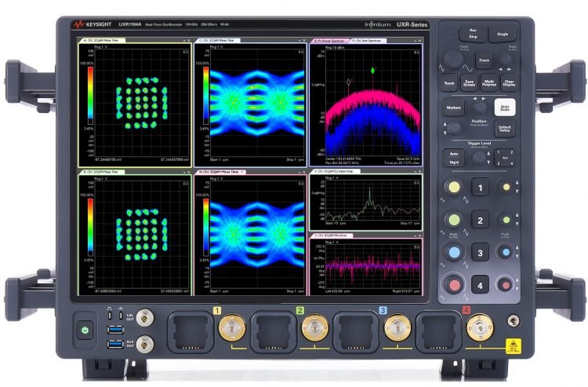Tap the channel 2 gold input connector
This screenshot has width=588, height=387.
pos(315,328)
